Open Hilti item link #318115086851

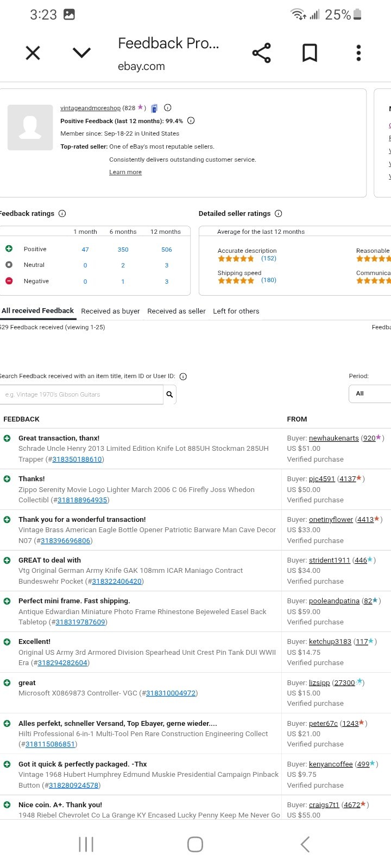pos(50,744)
